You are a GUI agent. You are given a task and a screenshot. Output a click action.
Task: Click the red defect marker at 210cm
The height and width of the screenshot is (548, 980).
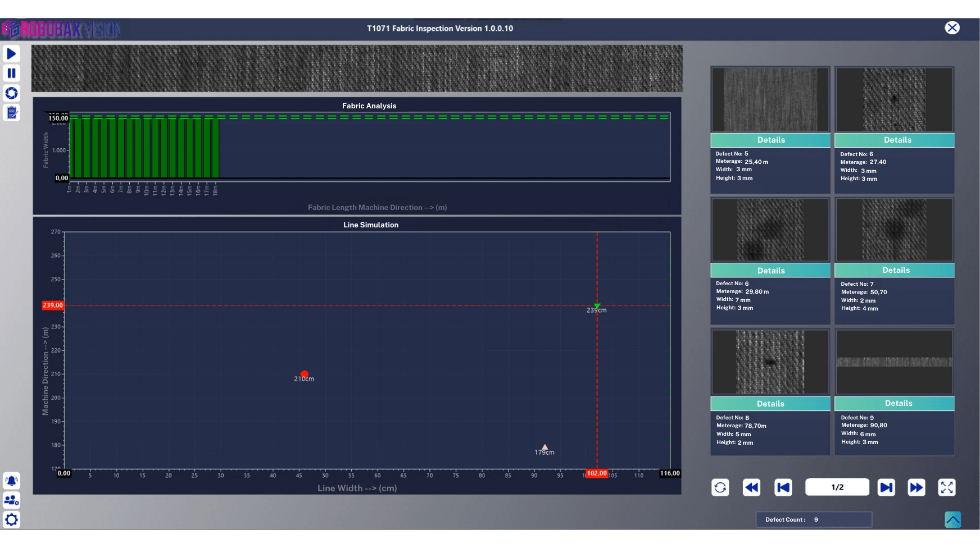[x=305, y=374]
